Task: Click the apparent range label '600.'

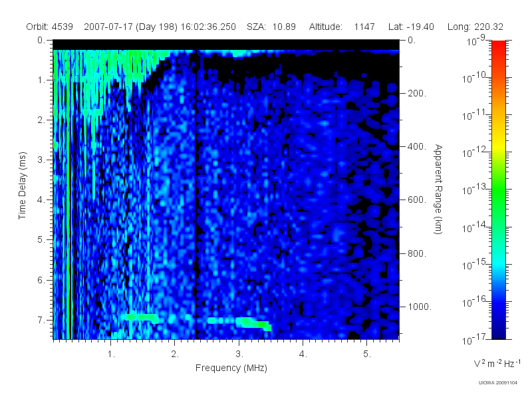Action: tap(417, 200)
